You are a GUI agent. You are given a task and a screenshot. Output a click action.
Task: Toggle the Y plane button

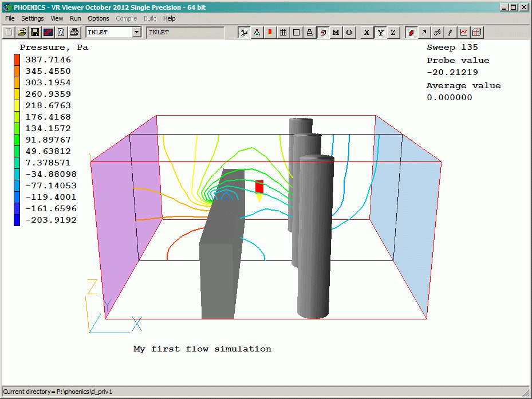click(x=380, y=33)
